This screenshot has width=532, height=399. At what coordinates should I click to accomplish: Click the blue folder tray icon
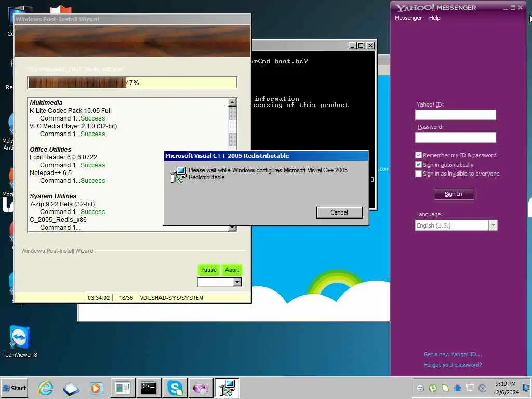coord(457,388)
